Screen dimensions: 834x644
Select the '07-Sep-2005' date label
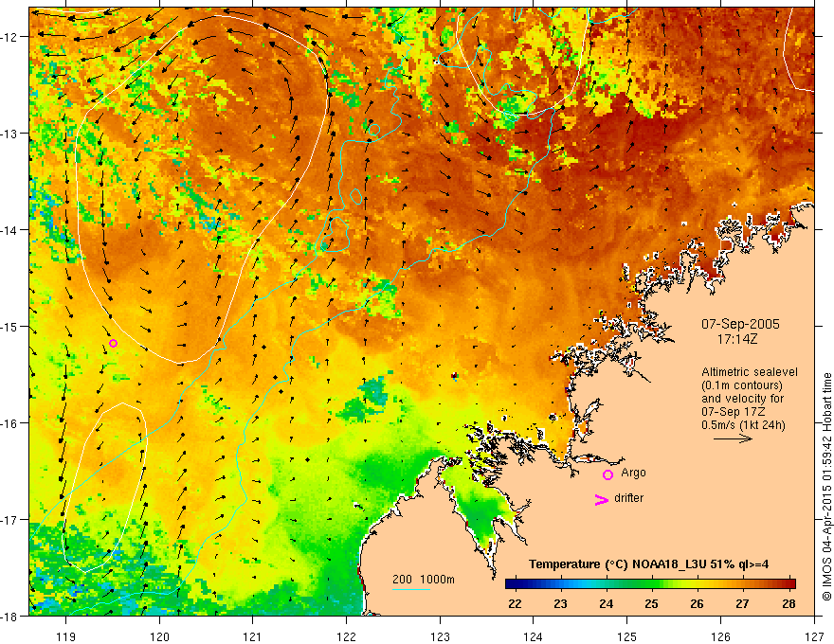pyautogui.click(x=740, y=324)
